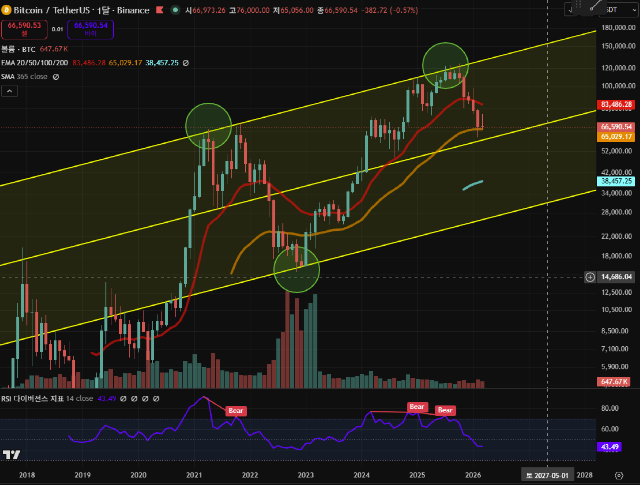Collapse the indicator legend with the chevron
The width and height of the screenshot is (640, 485).
point(9,91)
